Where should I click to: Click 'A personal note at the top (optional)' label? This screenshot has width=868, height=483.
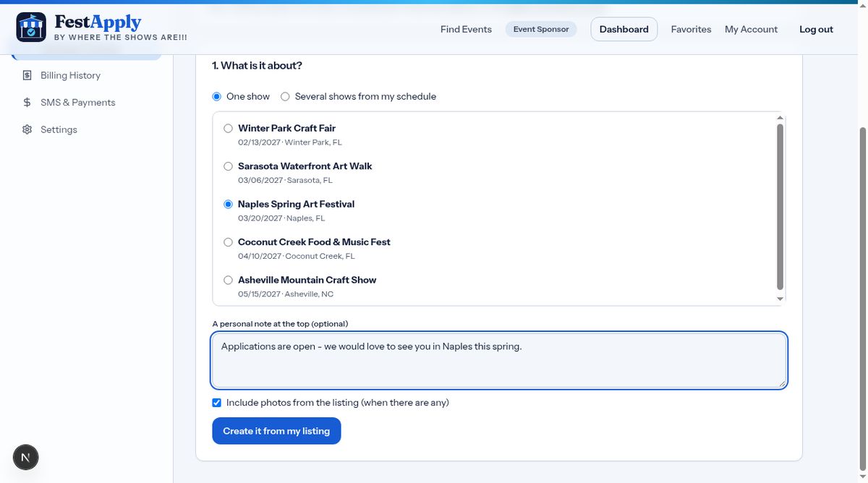coord(280,324)
